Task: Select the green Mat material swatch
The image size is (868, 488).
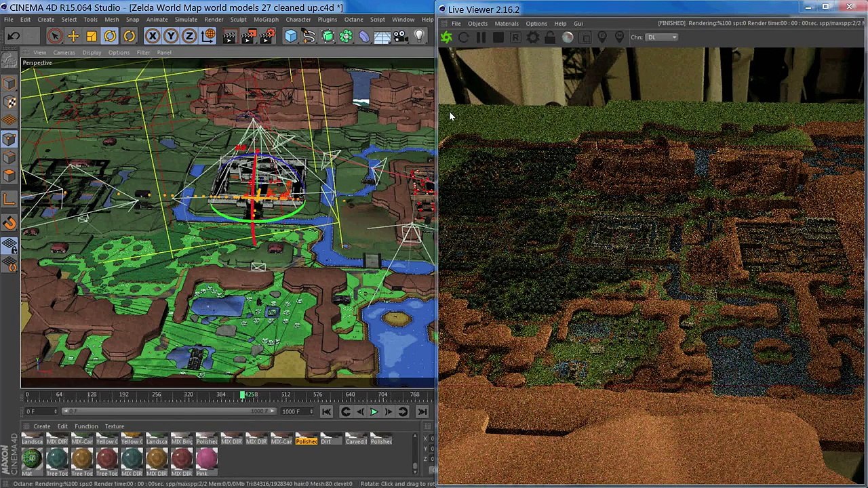Action: click(x=31, y=461)
